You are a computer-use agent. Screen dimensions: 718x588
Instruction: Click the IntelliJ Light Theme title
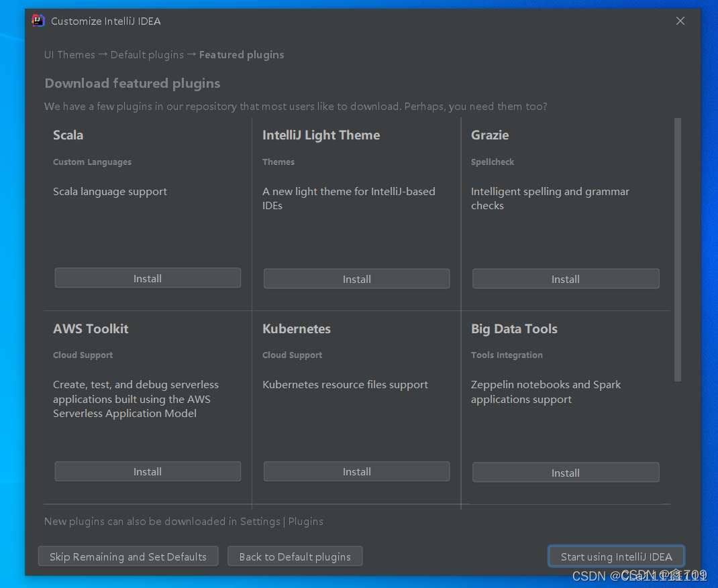click(x=321, y=135)
